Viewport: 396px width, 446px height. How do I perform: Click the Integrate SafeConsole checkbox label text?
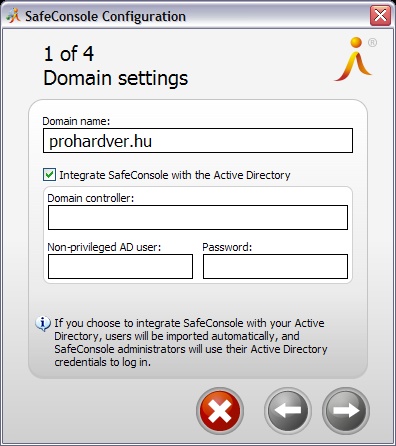[175, 175]
